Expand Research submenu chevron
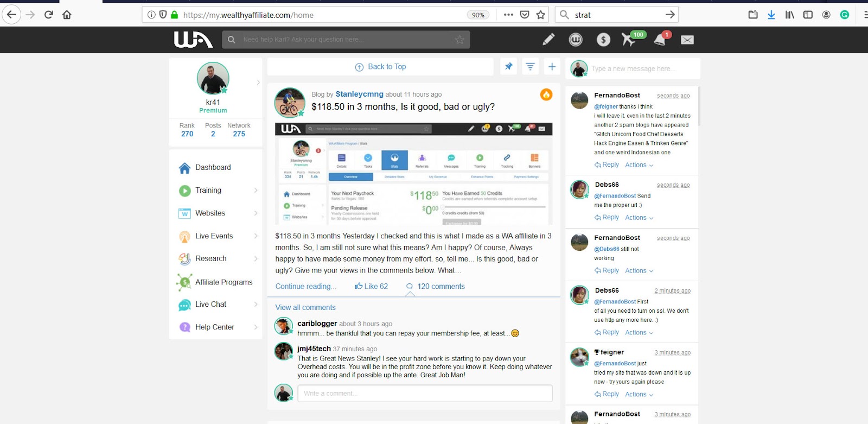Image resolution: width=868 pixels, height=424 pixels. click(x=256, y=259)
